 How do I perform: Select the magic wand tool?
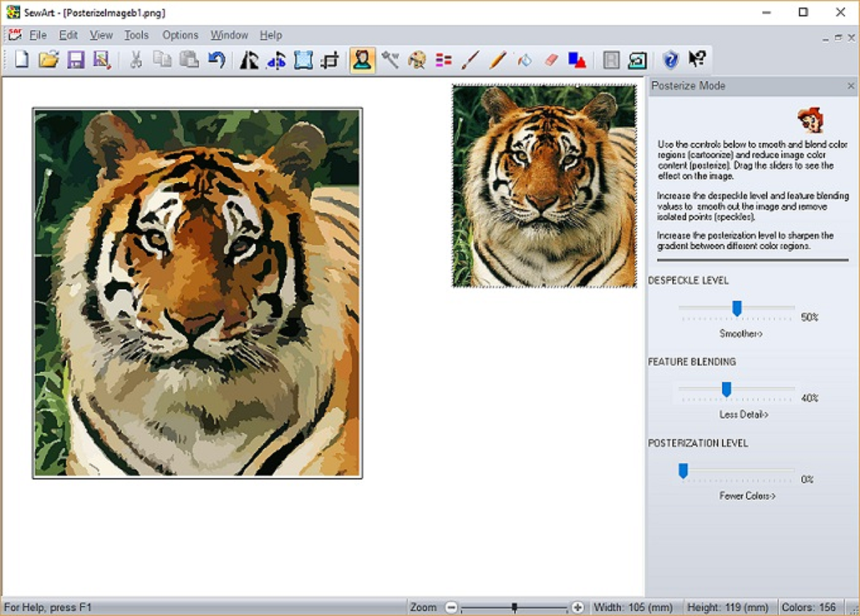tap(390, 60)
